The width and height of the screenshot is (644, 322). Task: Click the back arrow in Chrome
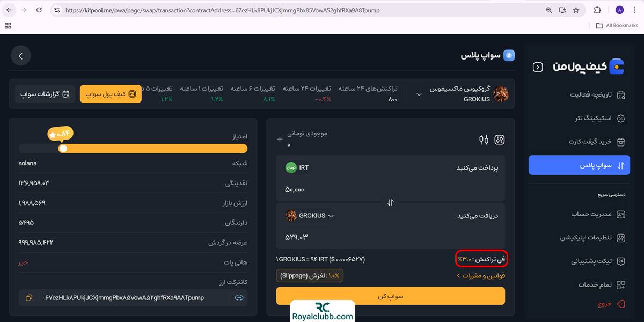[x=9, y=10]
